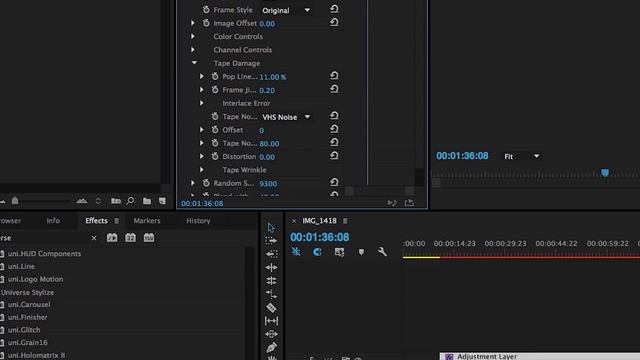Click the Adjustment Layer clip
Image resolution: width=640 pixels, height=360 pixels.
pos(540,356)
